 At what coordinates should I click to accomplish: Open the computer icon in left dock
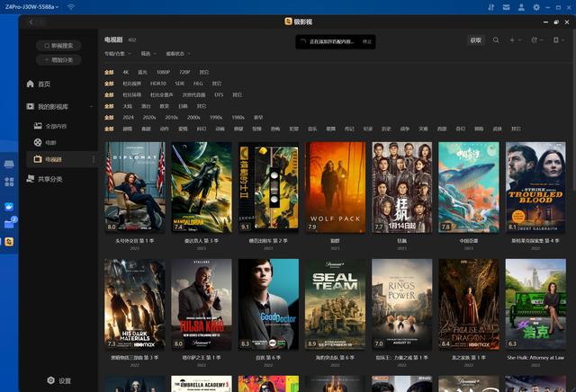9,164
